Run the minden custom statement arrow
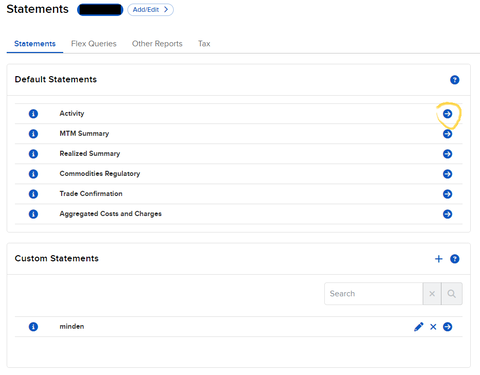This screenshot has width=480, height=375. pos(447,327)
